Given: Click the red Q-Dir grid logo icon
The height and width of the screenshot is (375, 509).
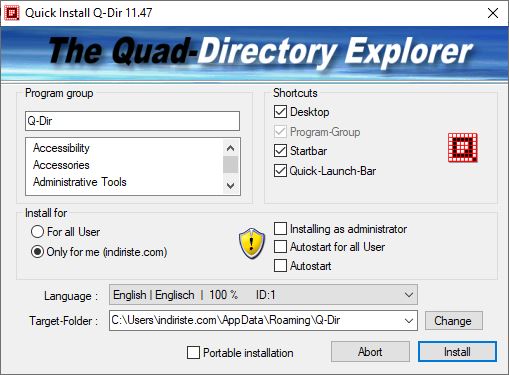Looking at the screenshot, I should click(x=463, y=148).
